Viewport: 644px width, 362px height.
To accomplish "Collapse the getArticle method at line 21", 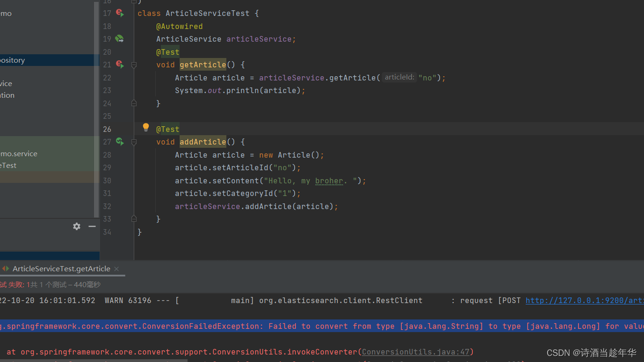I will 134,65.
